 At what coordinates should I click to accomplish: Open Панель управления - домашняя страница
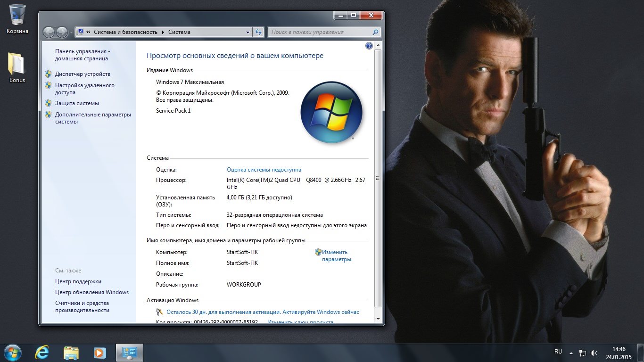[x=83, y=55]
